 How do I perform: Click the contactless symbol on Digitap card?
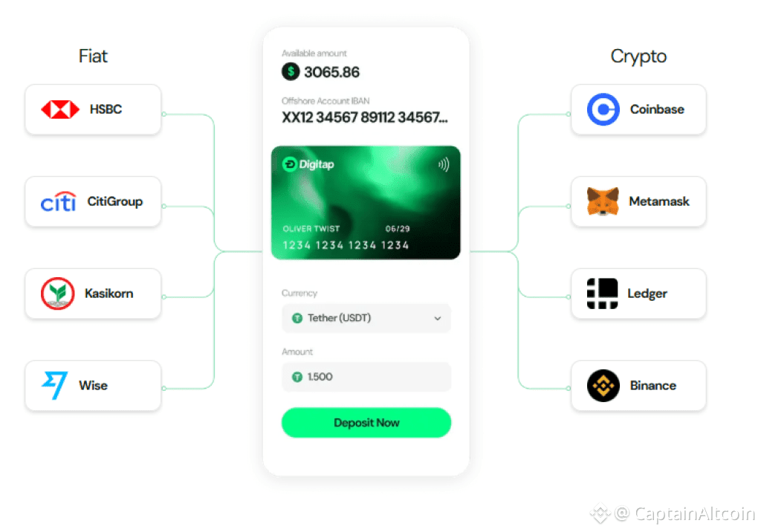444,164
